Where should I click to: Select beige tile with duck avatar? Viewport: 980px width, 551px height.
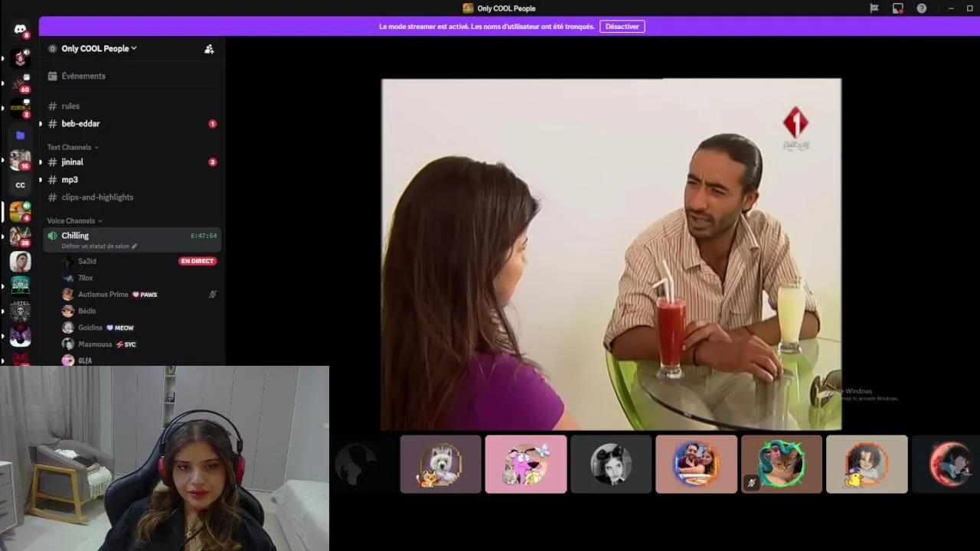pyautogui.click(x=867, y=464)
